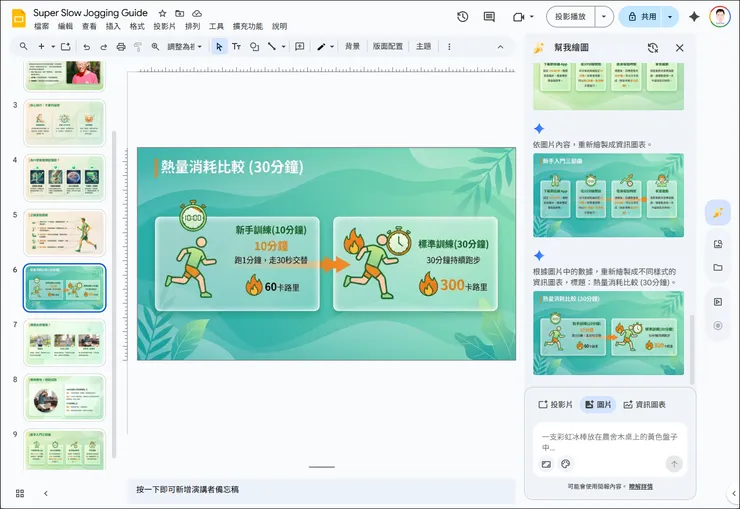Select the 資訊圖表 generation mode tab

pos(644,405)
